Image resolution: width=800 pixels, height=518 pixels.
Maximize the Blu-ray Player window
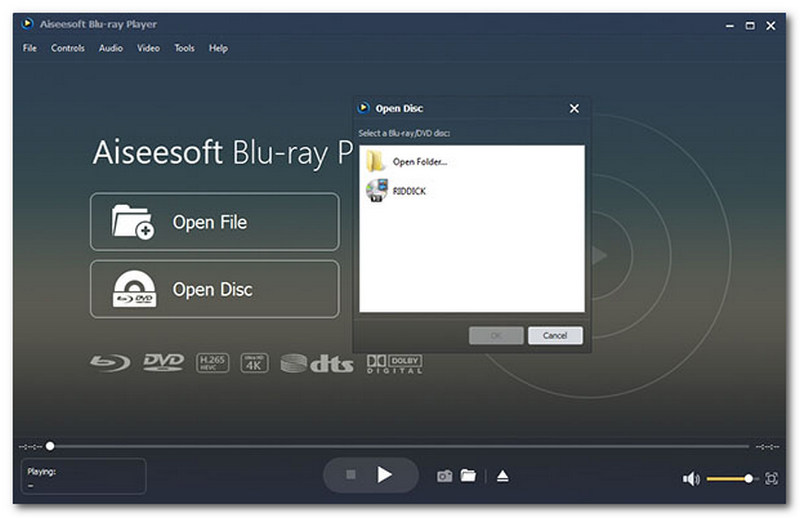pos(750,25)
